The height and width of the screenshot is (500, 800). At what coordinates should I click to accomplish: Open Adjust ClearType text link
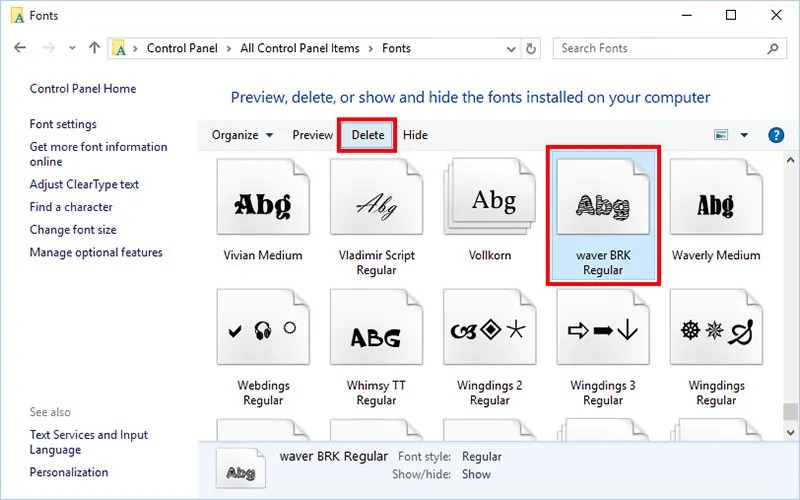pos(84,184)
